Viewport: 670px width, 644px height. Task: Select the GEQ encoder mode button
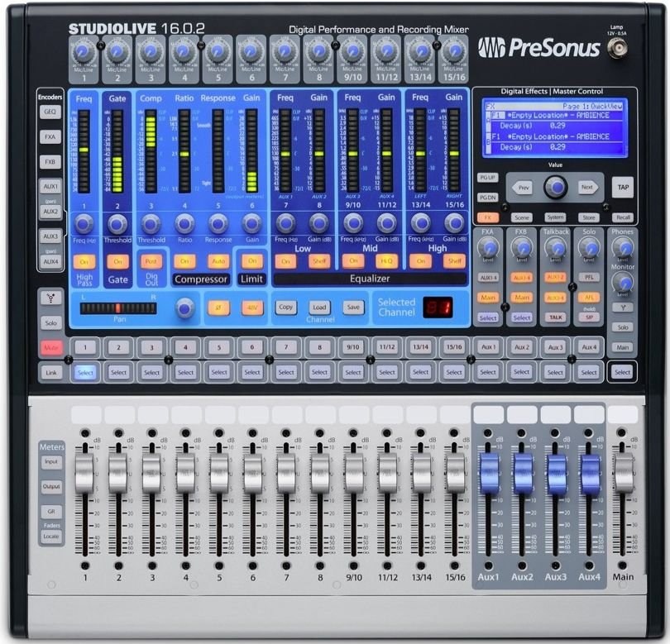50,112
